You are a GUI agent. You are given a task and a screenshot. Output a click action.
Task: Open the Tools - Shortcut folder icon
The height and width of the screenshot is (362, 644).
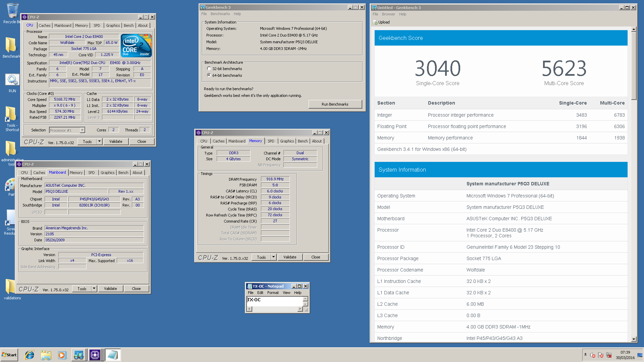pos(11,114)
